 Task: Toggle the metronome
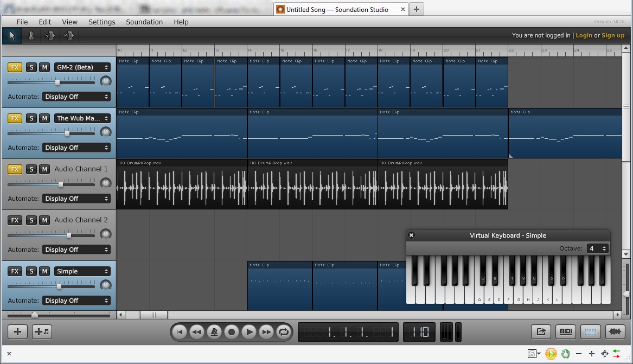pos(214,332)
